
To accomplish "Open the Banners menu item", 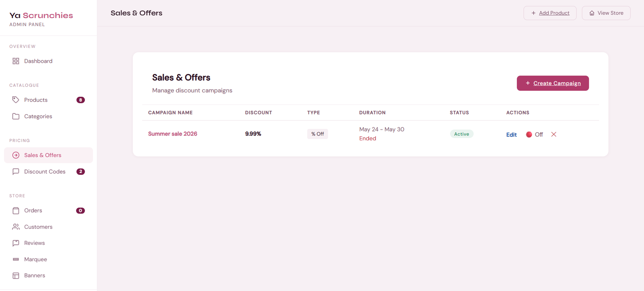I will pyautogui.click(x=48, y=276).
